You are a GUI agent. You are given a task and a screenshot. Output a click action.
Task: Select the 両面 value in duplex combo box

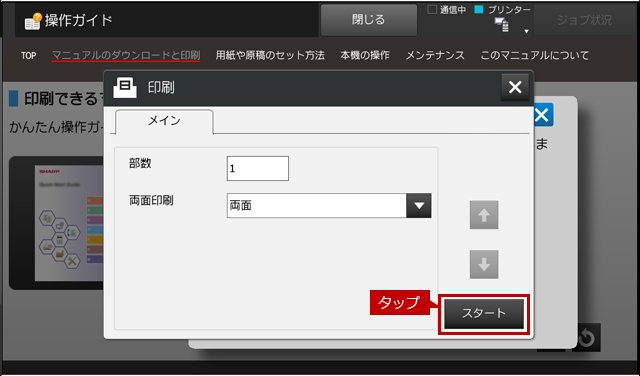click(317, 206)
